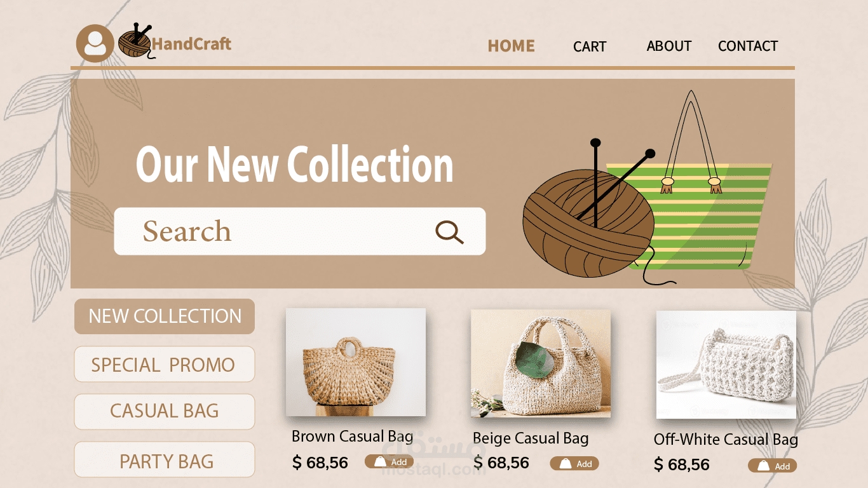Screen dimensions: 868x488
Task: Click the HandCraft yarn ball logo
Action: tap(135, 42)
